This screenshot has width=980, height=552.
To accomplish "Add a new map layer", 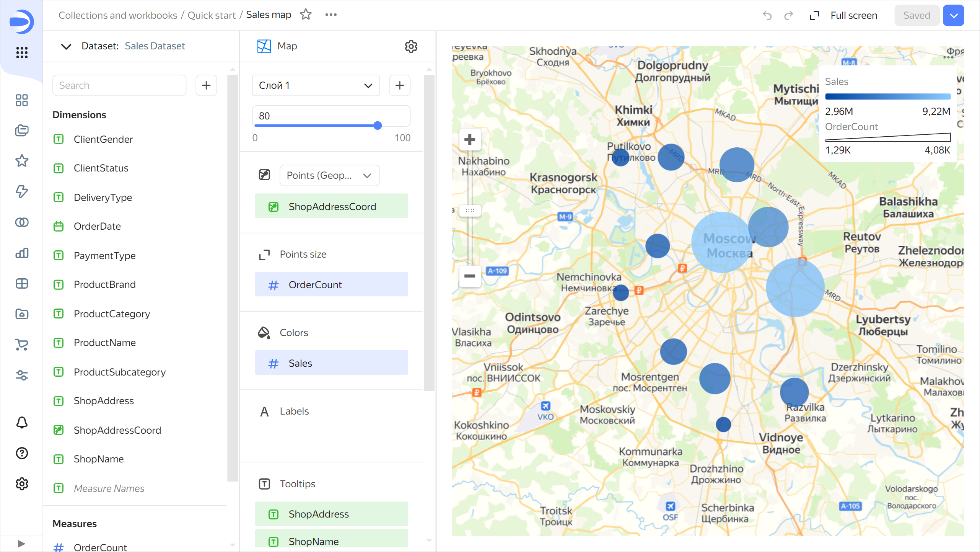I will click(x=400, y=85).
